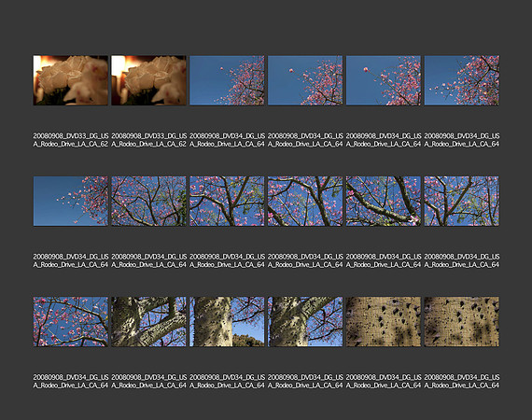
Task: Click the filename label under the green hill thumbnail
Action: tap(227, 382)
